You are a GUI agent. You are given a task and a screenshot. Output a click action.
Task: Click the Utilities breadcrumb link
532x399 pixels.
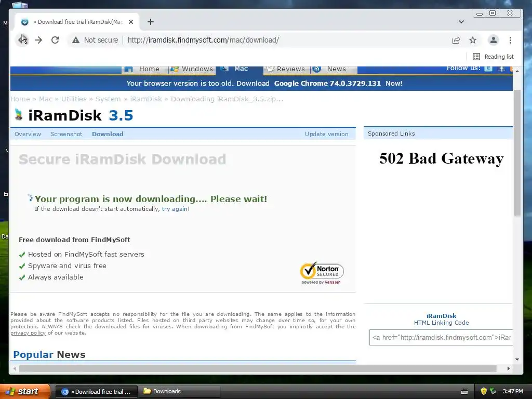tap(74, 99)
